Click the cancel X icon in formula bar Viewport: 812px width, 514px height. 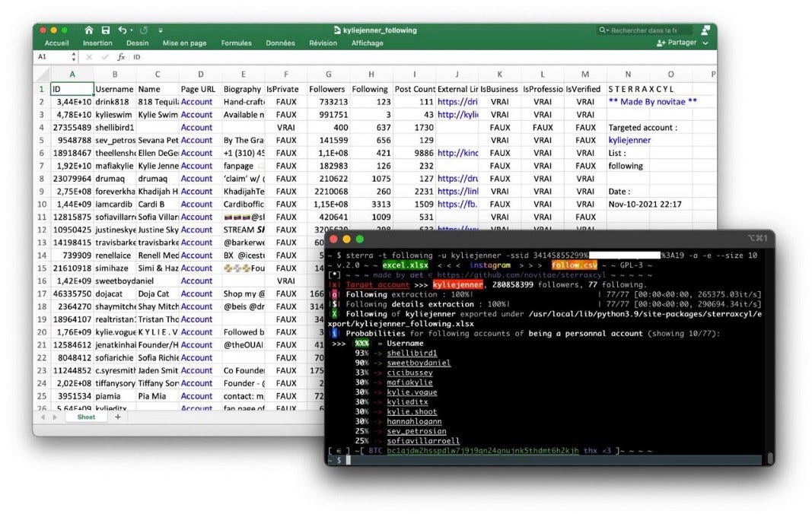pyautogui.click(x=89, y=57)
